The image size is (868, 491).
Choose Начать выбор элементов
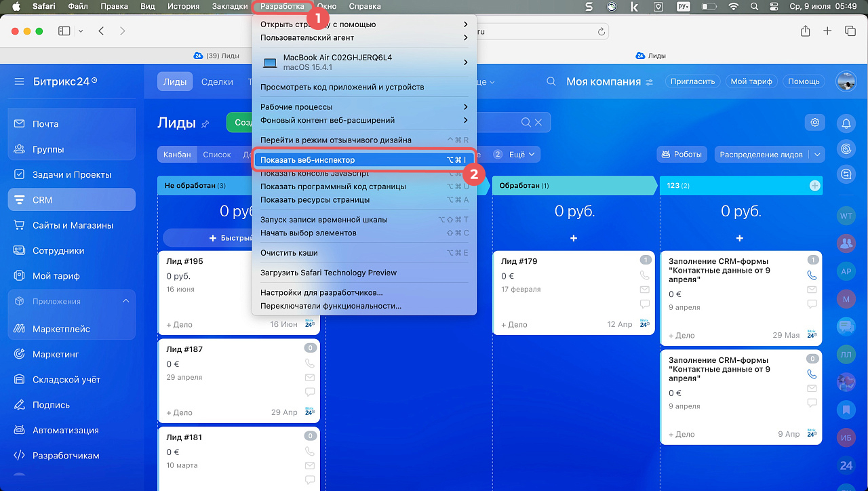[364, 233]
